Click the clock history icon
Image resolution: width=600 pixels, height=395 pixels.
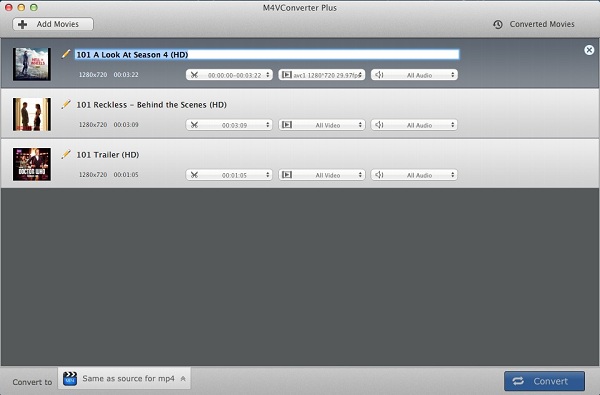click(497, 24)
